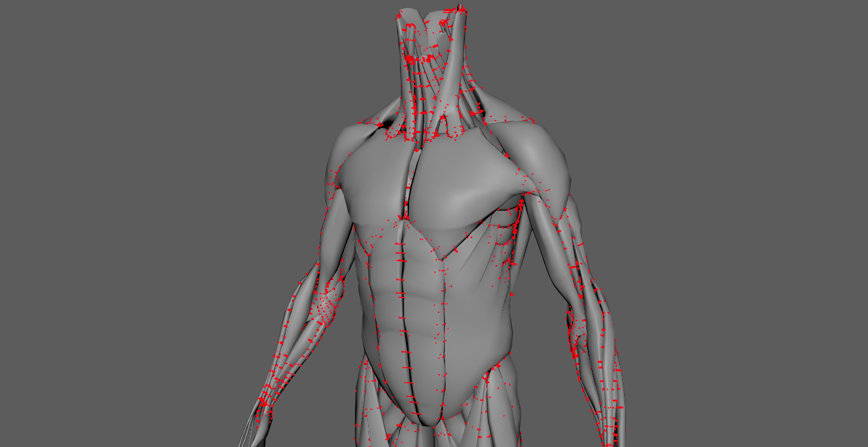
Task: Click the neck muscles of the model
Action: pyautogui.click(x=429, y=83)
